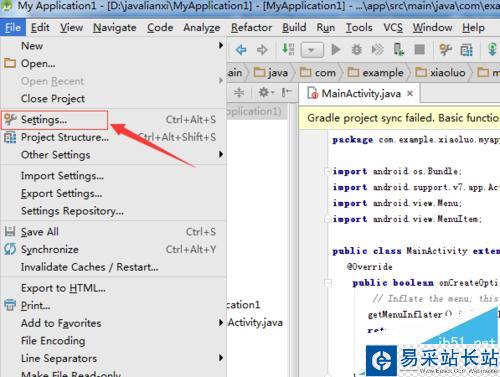Open the Edit menu
This screenshot has width=500, height=377.
40,28
